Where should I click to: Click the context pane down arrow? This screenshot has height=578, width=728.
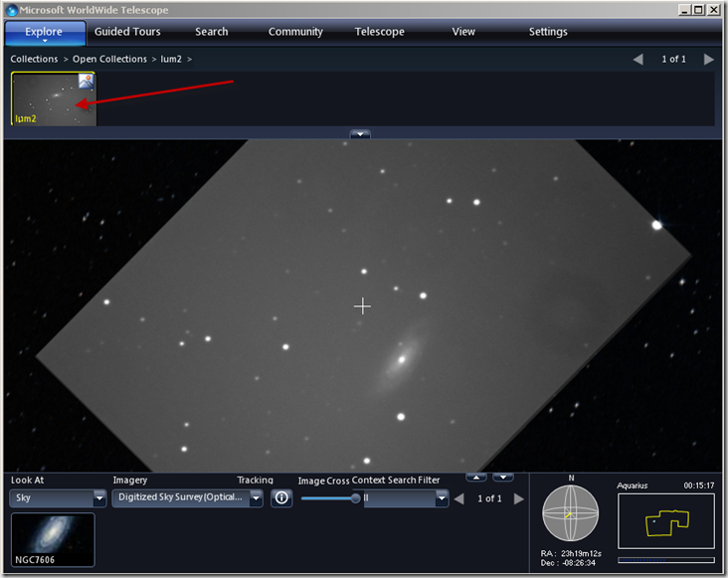[x=503, y=477]
